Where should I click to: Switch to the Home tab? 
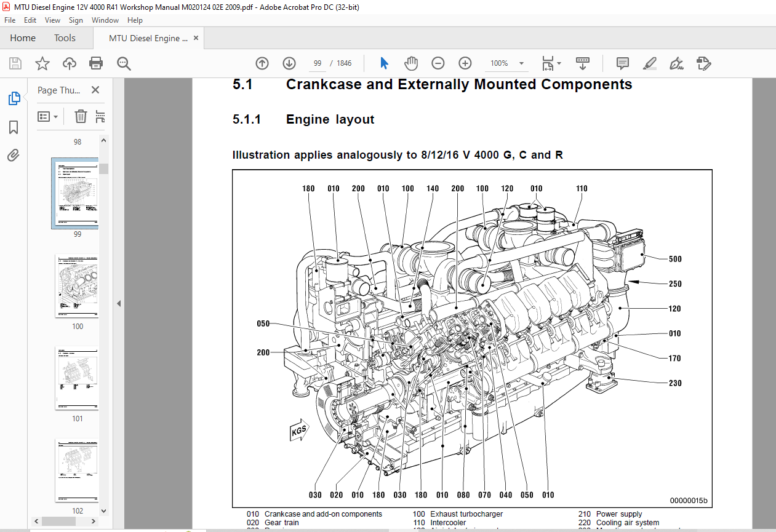(x=23, y=38)
